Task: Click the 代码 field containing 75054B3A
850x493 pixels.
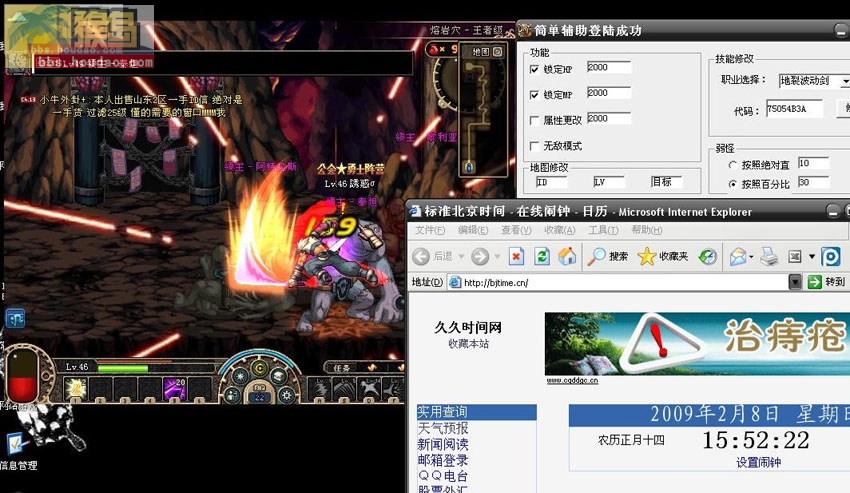Action: [794, 108]
